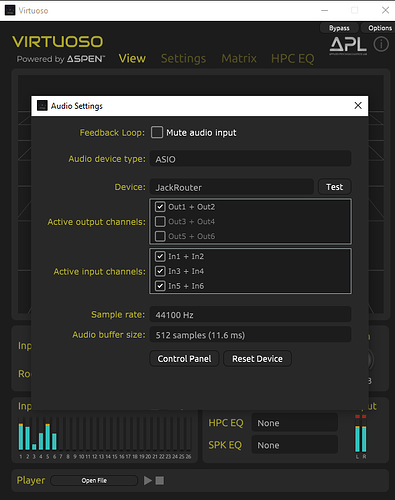This screenshot has width=395, height=500.
Task: Close the Audio Settings dialog
Action: pyautogui.click(x=358, y=106)
